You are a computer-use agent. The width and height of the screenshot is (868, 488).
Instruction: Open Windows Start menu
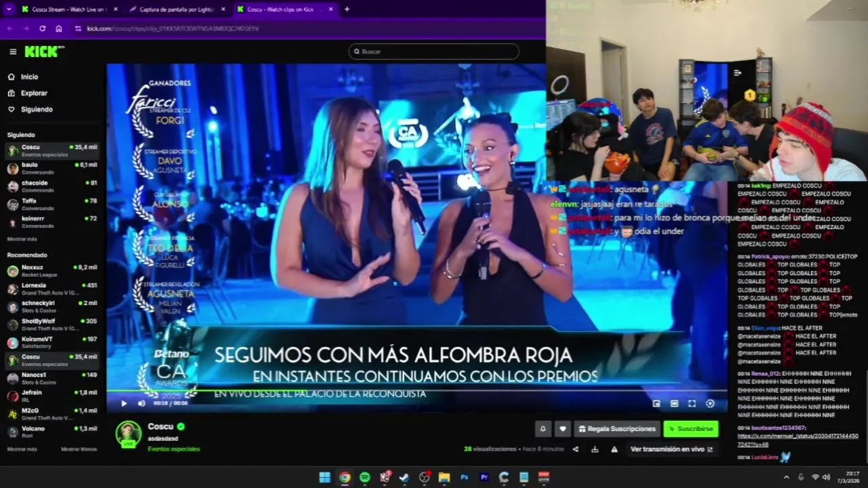(325, 477)
